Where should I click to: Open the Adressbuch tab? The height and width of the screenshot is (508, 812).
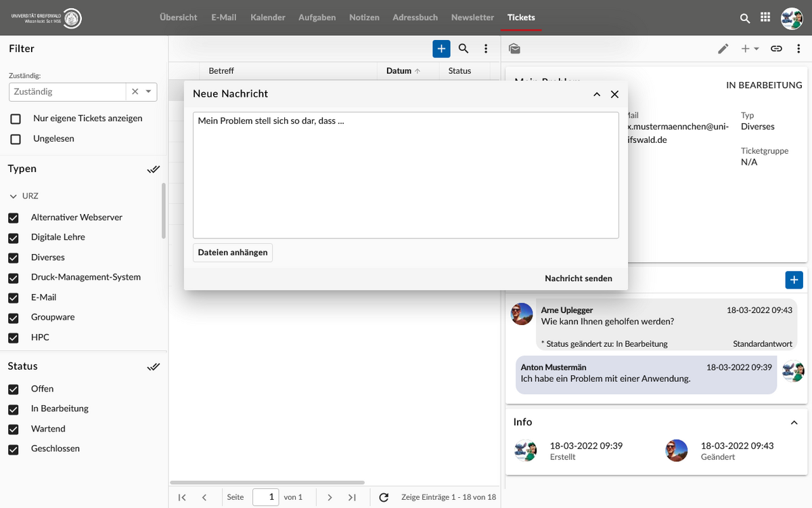pyautogui.click(x=415, y=18)
